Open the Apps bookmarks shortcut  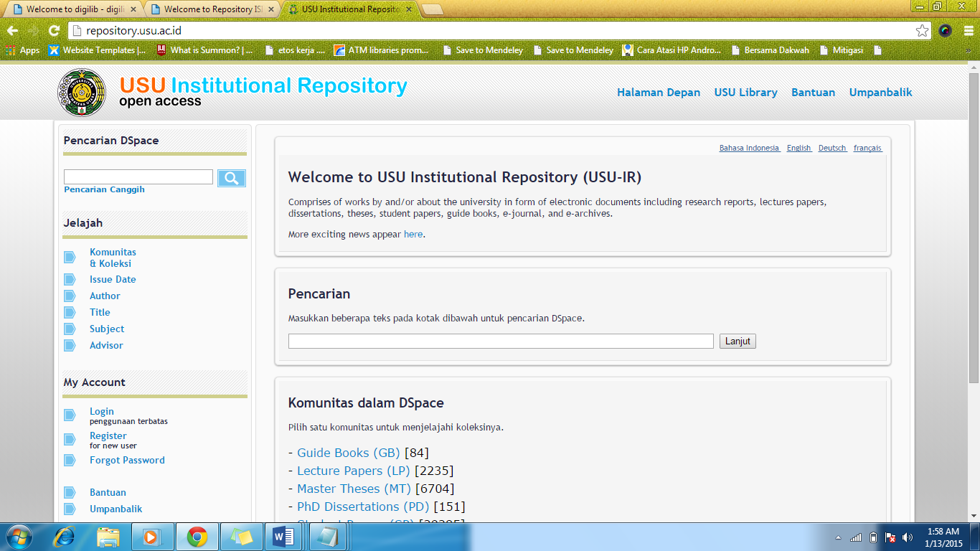[22, 50]
